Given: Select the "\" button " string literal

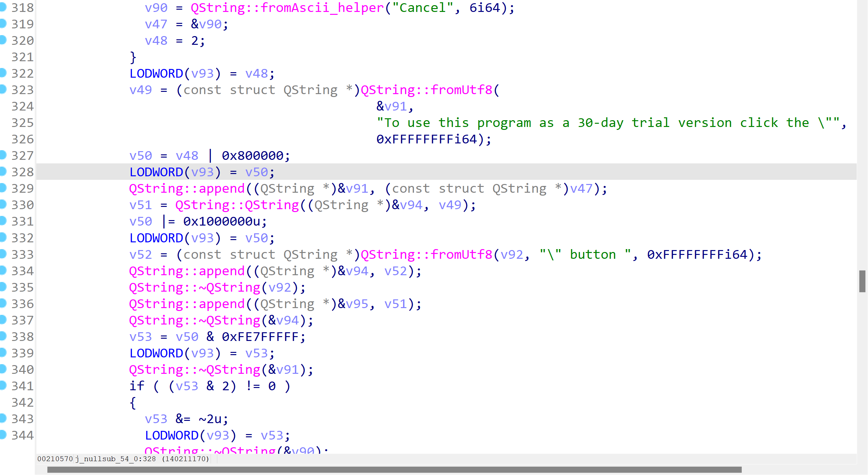Looking at the screenshot, I should [585, 254].
